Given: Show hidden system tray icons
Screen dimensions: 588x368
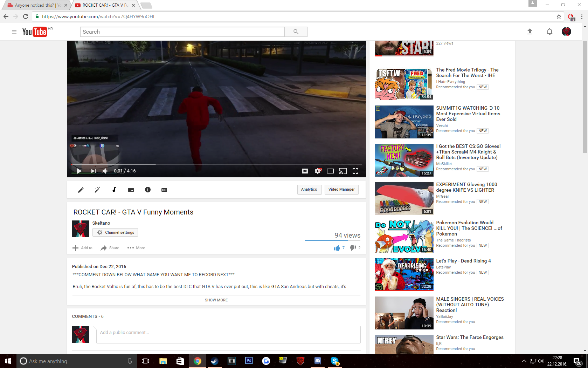Looking at the screenshot, I should click(524, 361).
